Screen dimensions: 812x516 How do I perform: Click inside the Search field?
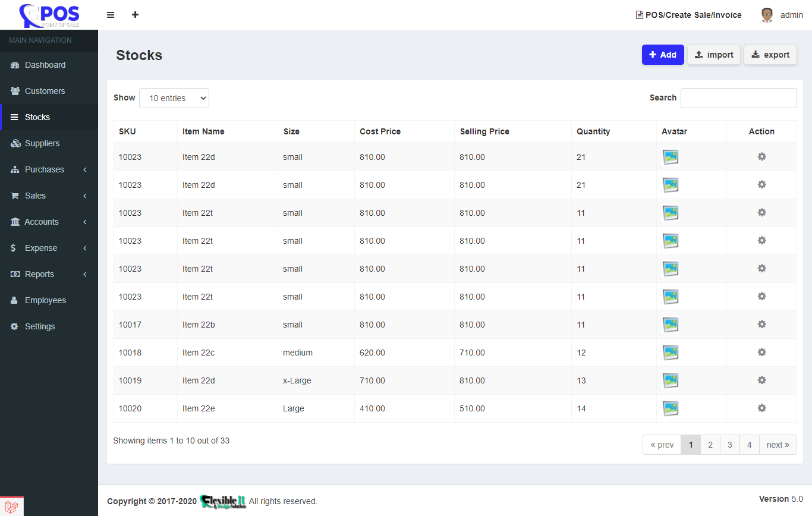pyautogui.click(x=738, y=98)
